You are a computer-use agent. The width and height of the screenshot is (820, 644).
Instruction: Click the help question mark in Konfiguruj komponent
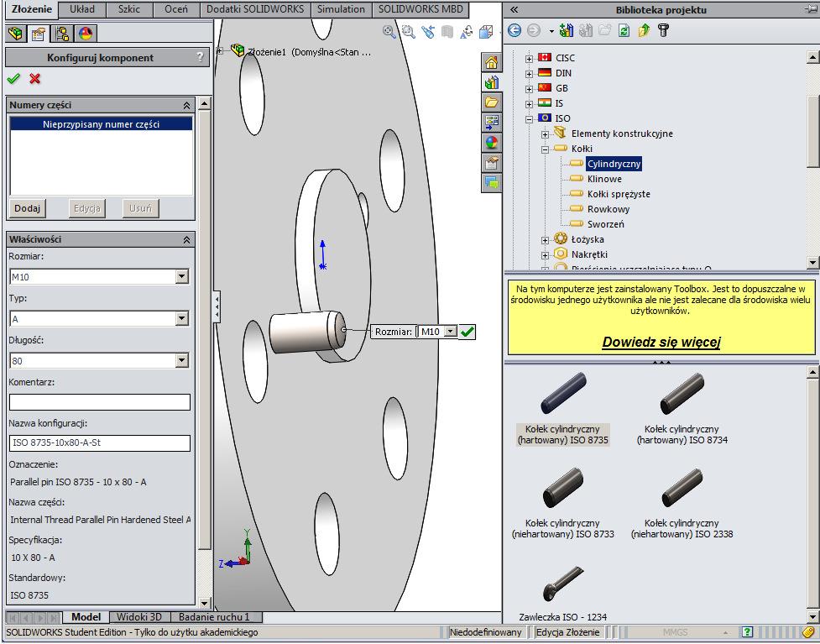200,57
